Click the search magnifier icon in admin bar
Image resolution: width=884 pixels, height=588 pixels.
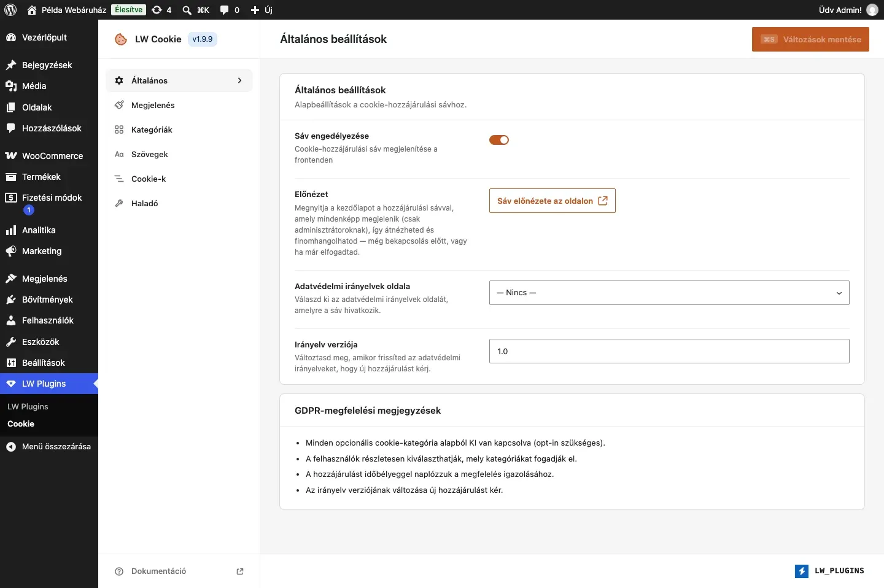[187, 10]
